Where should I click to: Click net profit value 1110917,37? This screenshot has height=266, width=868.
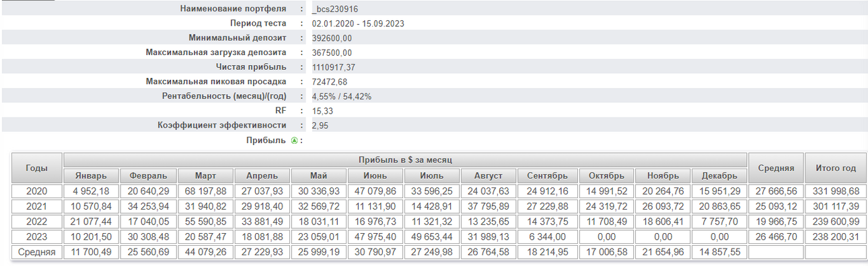pyautogui.click(x=334, y=67)
